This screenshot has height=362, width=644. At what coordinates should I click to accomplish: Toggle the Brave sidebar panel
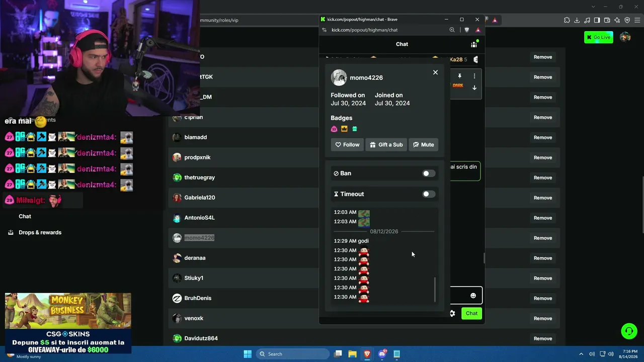597,20
